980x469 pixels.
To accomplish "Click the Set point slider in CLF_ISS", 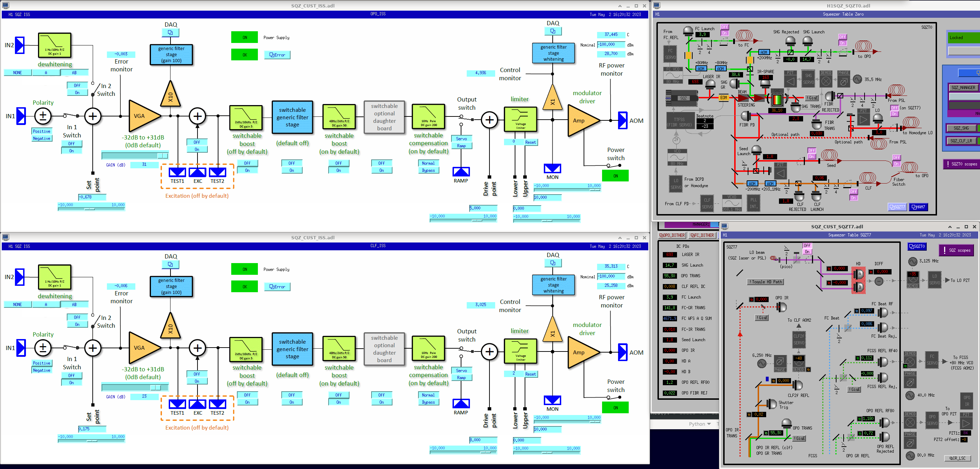I will coord(91,441).
